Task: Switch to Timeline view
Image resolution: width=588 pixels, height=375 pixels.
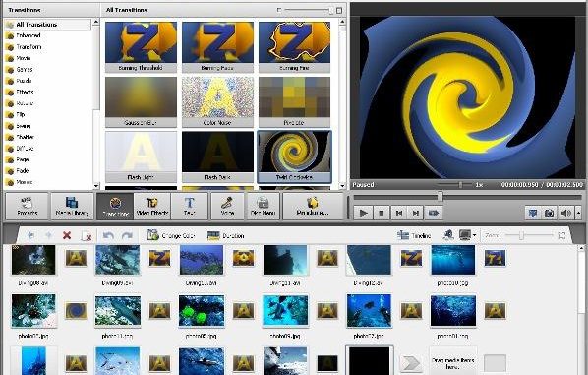Action: [x=414, y=235]
